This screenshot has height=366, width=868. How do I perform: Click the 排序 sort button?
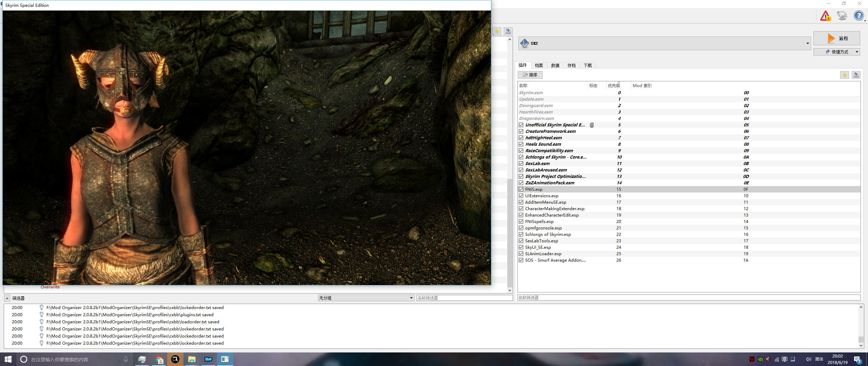click(530, 75)
